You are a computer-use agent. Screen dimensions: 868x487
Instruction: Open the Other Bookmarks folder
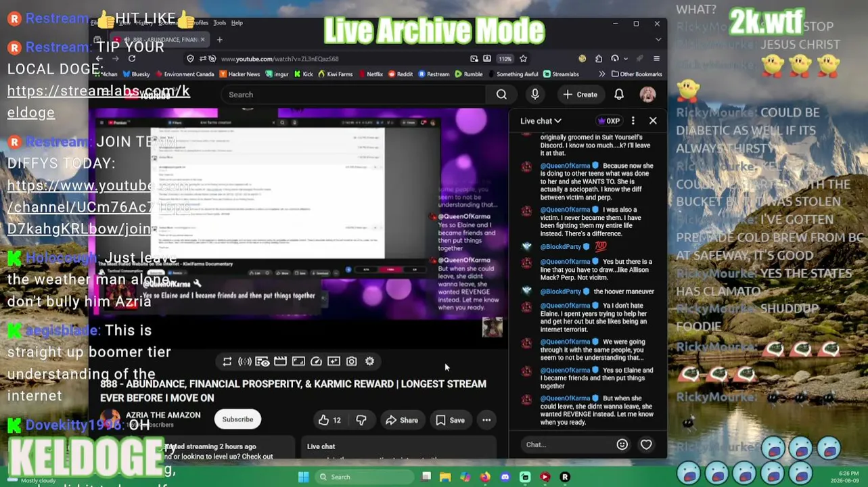point(637,74)
